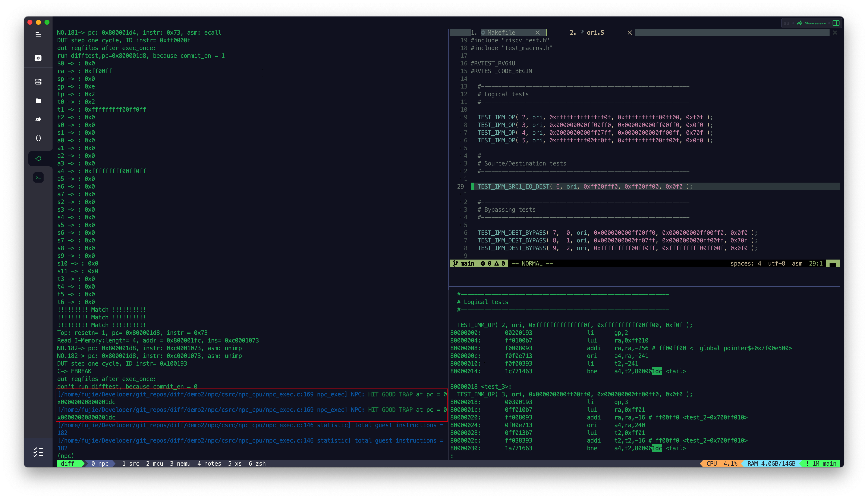Click the 'bne a4,t2' line at 80000014
Screen dimensions: 868x499
pyautogui.click(x=568, y=371)
